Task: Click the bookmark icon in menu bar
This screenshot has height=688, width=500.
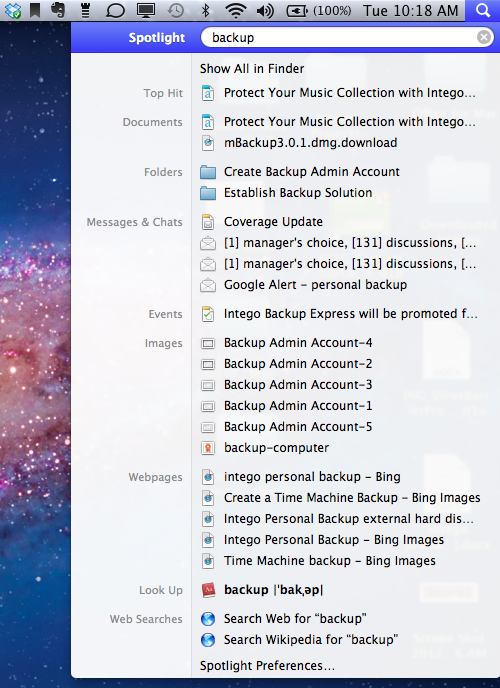Action: [x=35, y=11]
